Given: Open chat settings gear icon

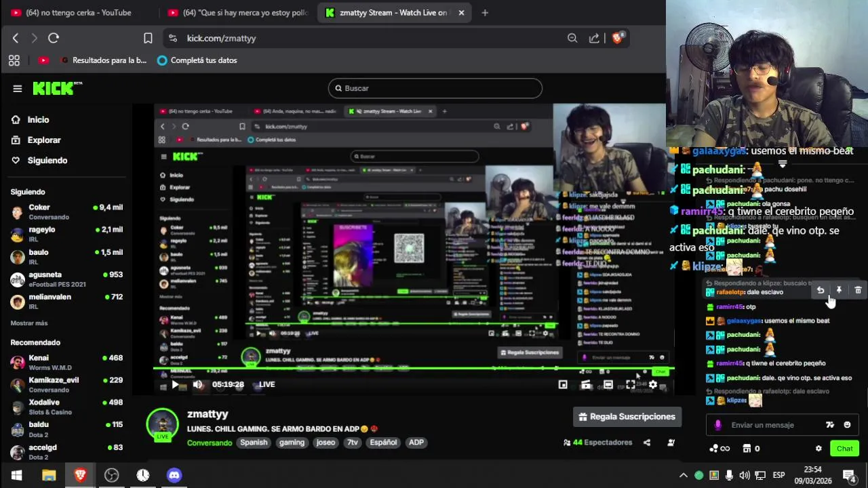Looking at the screenshot, I should (x=818, y=449).
